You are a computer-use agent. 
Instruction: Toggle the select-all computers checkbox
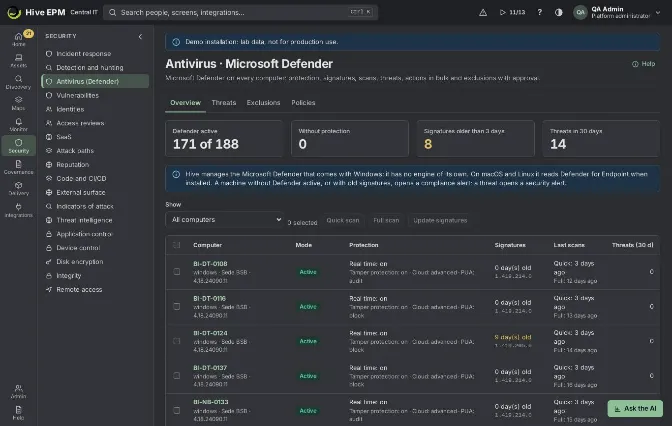point(177,245)
